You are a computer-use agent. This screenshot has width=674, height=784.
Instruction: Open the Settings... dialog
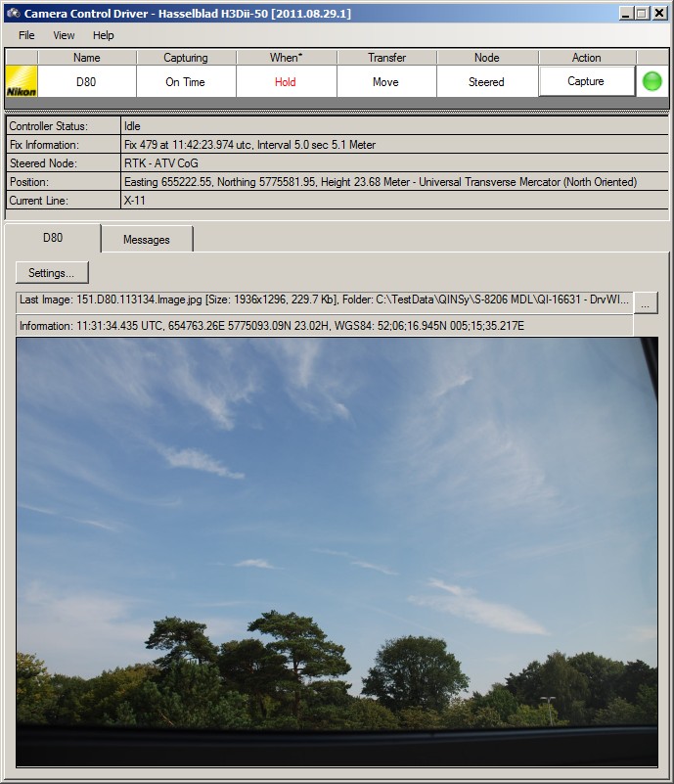[52, 273]
